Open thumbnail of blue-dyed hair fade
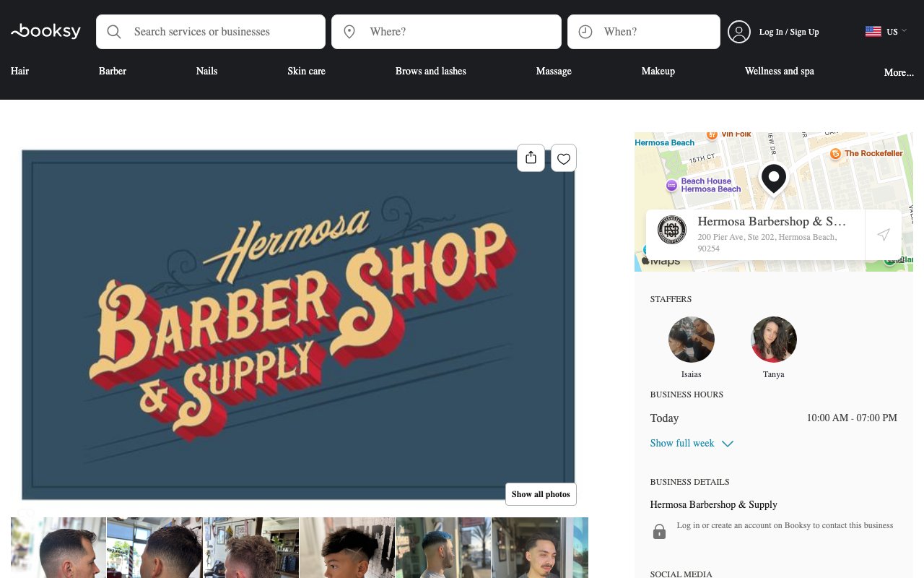Screen dimensions: 924x578 click(443, 548)
